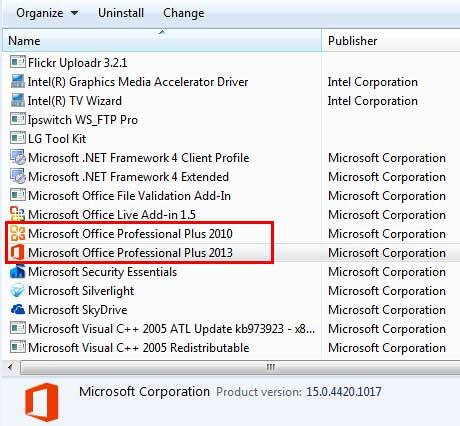
Task: Click Intel Corporation publisher for Graphics Driver
Action: click(x=373, y=82)
